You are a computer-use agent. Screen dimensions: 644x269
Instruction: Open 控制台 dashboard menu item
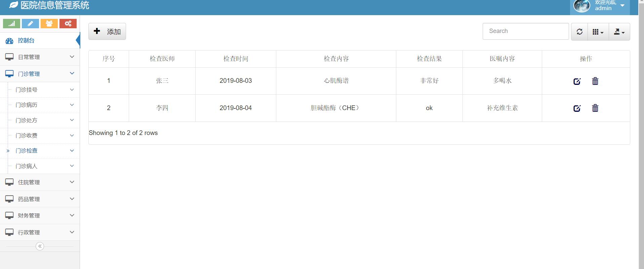pyautogui.click(x=40, y=41)
